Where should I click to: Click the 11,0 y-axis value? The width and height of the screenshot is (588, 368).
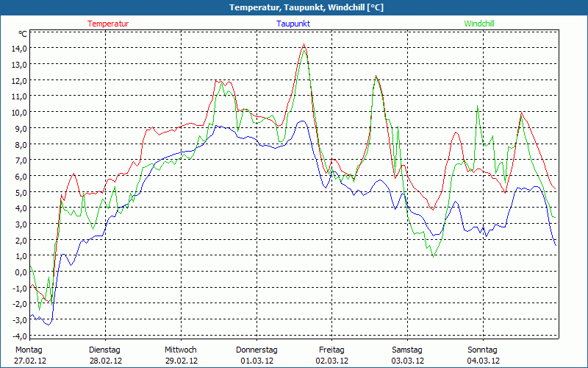[19, 96]
